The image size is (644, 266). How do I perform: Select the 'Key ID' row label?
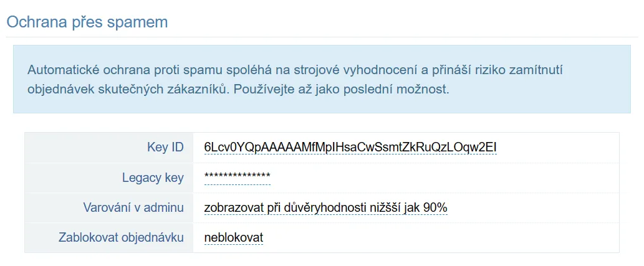(x=165, y=148)
